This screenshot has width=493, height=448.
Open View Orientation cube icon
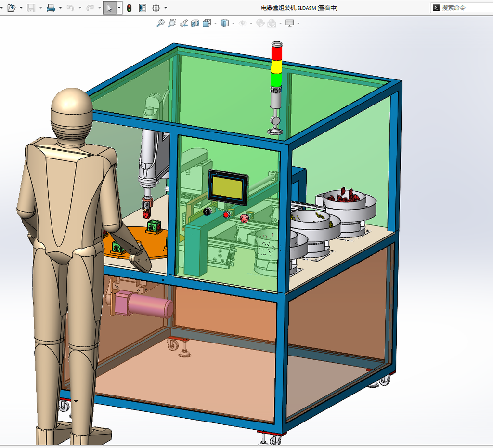click(207, 23)
